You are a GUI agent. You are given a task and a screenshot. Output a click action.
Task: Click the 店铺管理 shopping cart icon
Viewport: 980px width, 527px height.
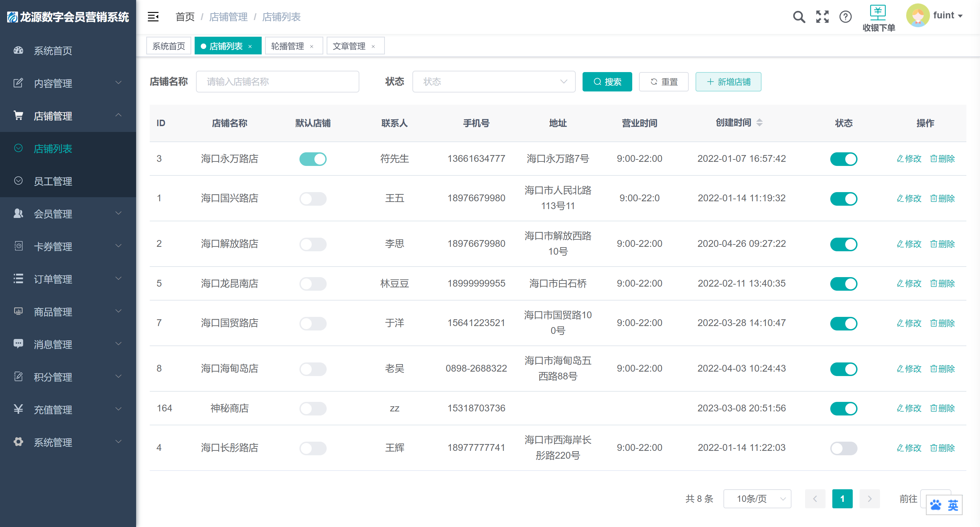point(18,115)
